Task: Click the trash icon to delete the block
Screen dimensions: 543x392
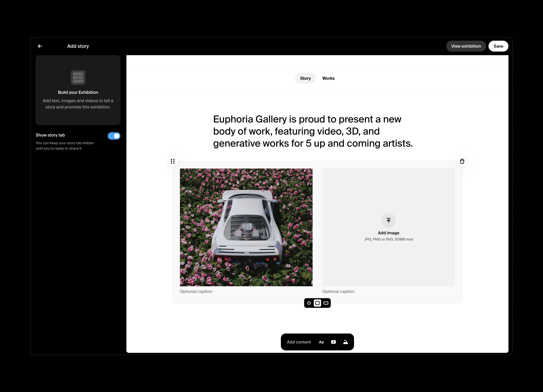Action: pos(462,161)
